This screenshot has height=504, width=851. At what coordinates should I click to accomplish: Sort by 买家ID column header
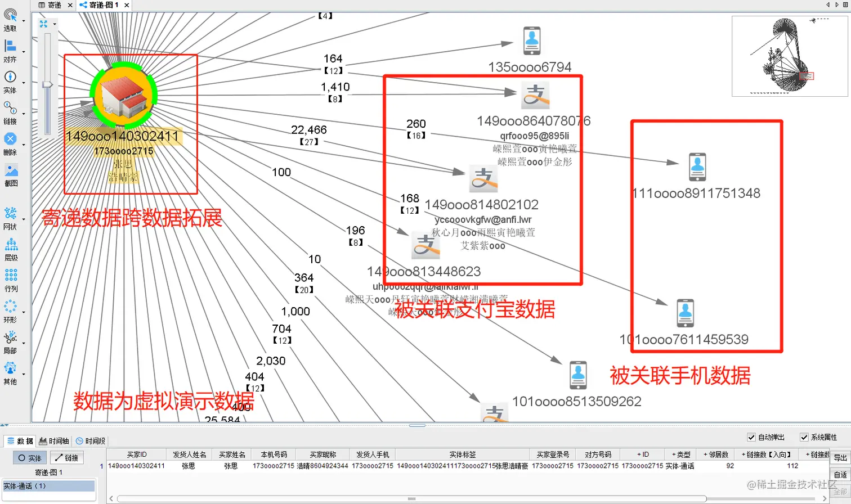coord(137,454)
